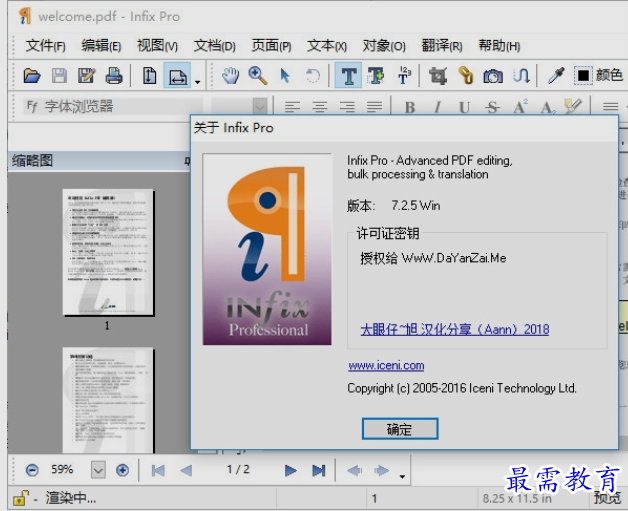Click 确定 to close the About dialog
Viewport: 628px width, 511px height.
click(400, 429)
